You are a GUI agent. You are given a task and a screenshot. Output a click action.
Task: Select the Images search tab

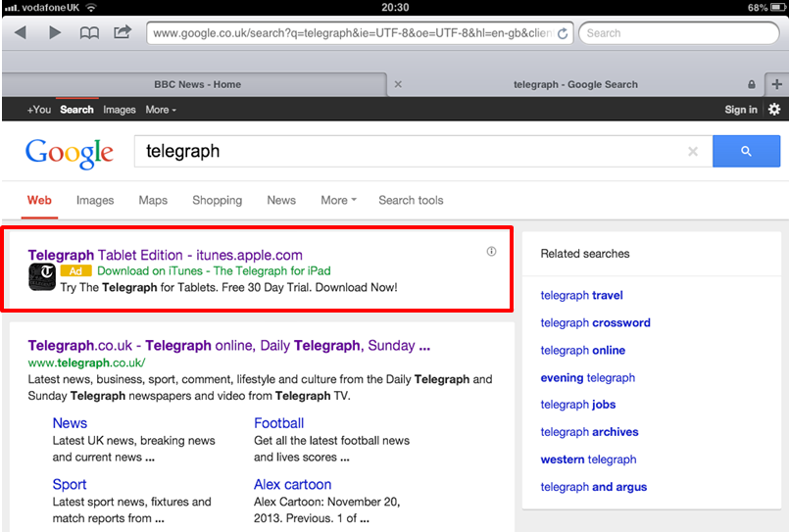[95, 200]
